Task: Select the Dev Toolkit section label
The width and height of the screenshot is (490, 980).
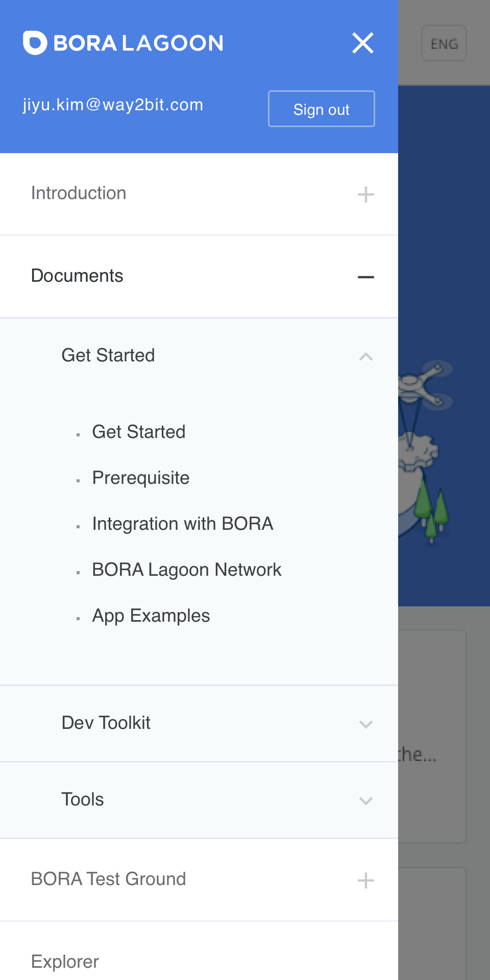Action: (106, 723)
